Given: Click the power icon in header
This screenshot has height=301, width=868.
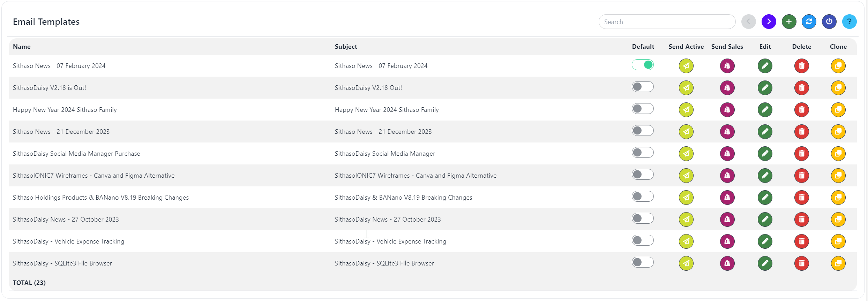Looking at the screenshot, I should (829, 22).
